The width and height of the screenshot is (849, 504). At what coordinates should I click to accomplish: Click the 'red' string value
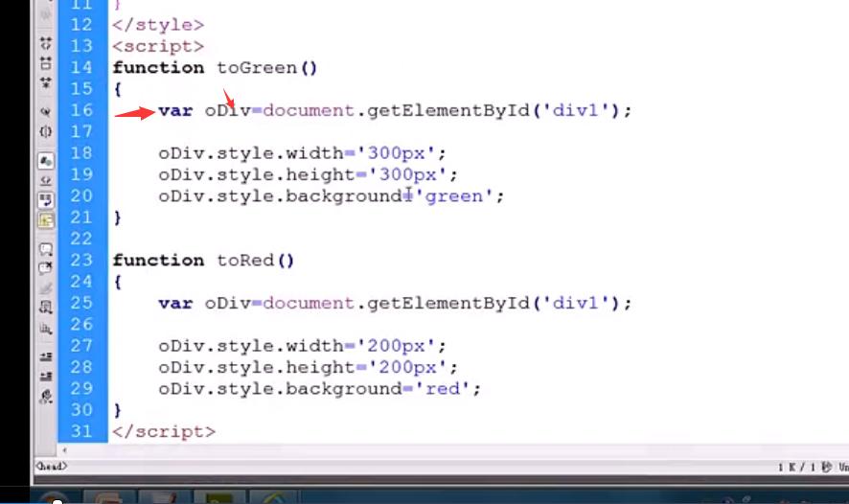tap(443, 389)
